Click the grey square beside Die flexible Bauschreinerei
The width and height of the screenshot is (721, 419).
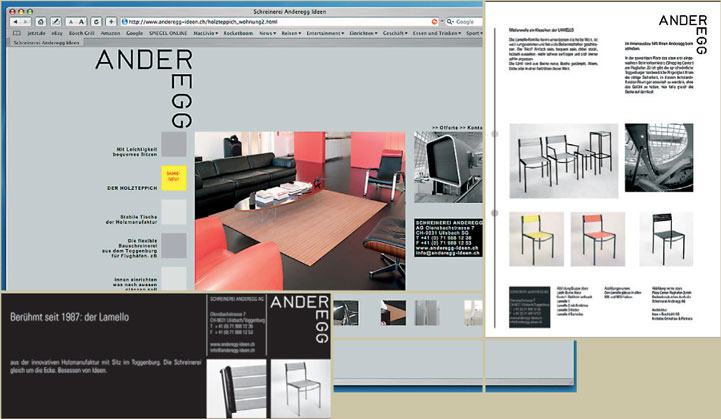pyautogui.click(x=174, y=246)
